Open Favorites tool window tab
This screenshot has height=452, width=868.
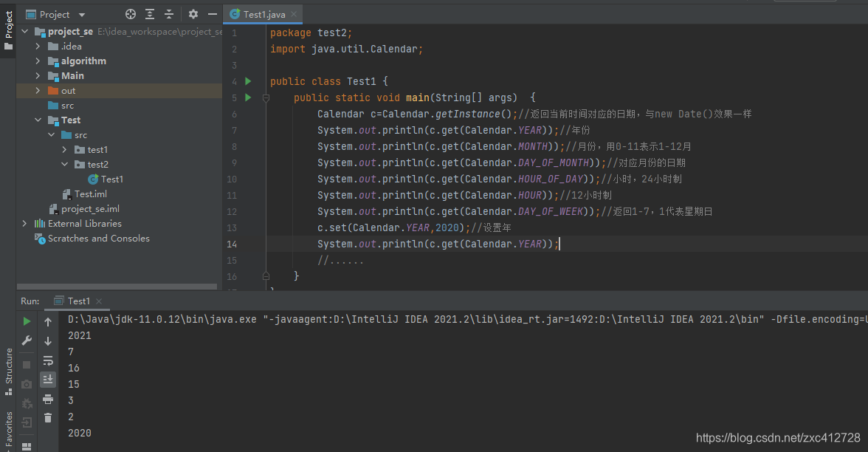tap(8, 431)
